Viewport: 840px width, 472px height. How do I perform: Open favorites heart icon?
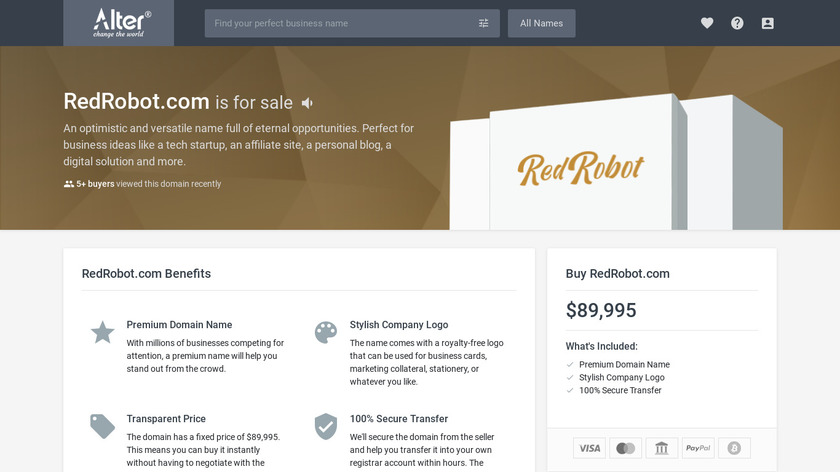pyautogui.click(x=707, y=23)
